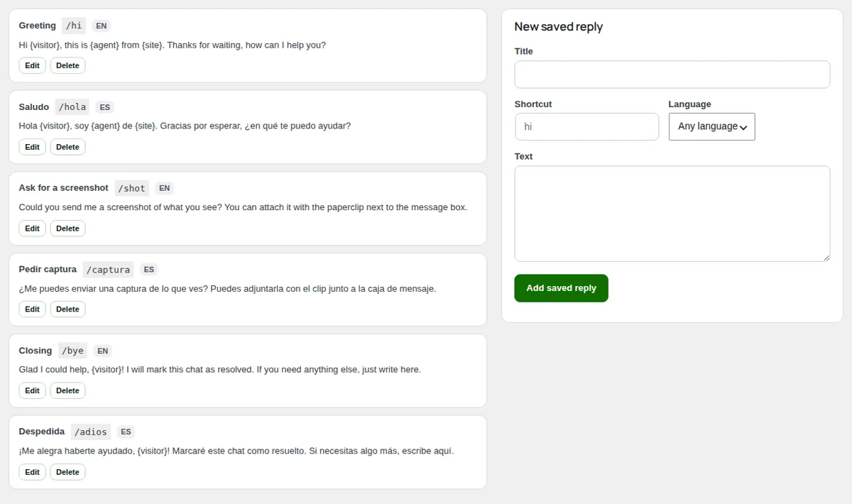Viewport: 852px width, 504px height.
Task: Open the Any language dropdown
Action: [711, 126]
